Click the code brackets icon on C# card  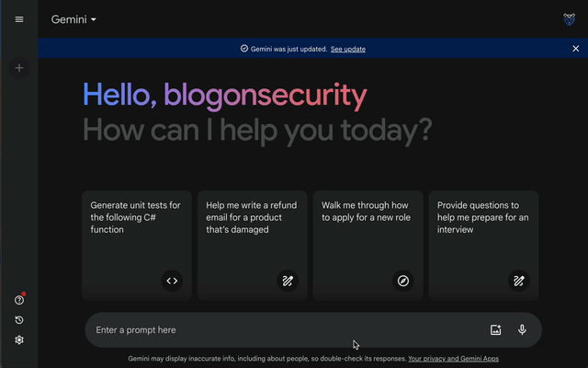coord(172,281)
